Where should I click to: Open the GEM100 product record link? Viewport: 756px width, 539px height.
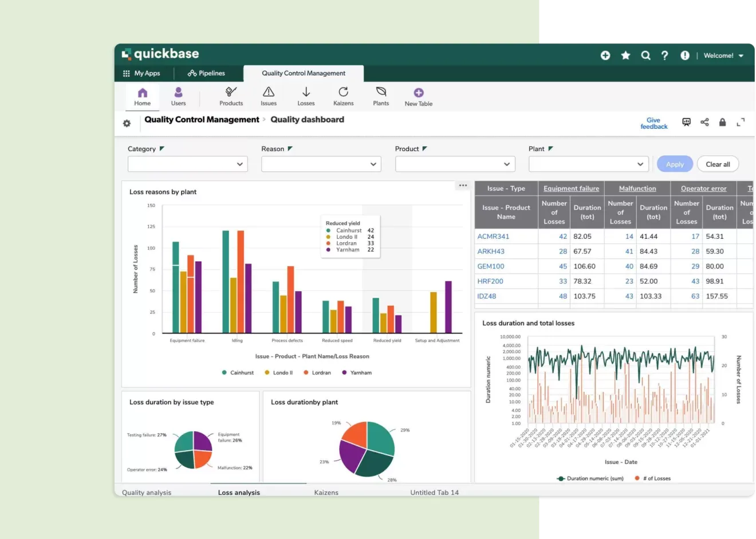click(490, 266)
